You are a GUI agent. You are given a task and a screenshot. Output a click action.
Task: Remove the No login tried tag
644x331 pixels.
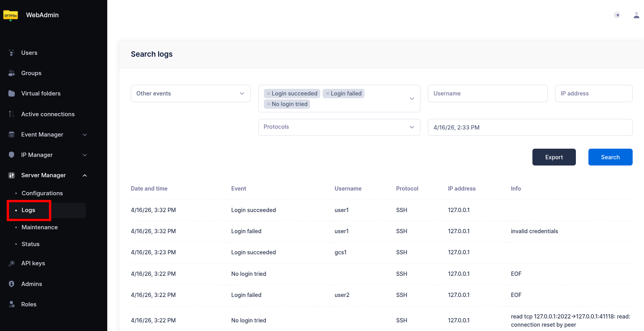(x=269, y=104)
